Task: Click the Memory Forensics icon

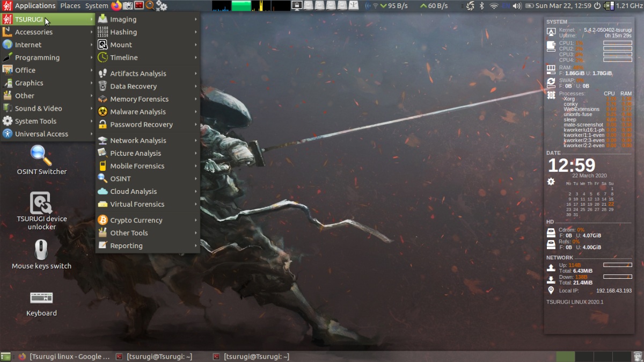Action: click(103, 99)
